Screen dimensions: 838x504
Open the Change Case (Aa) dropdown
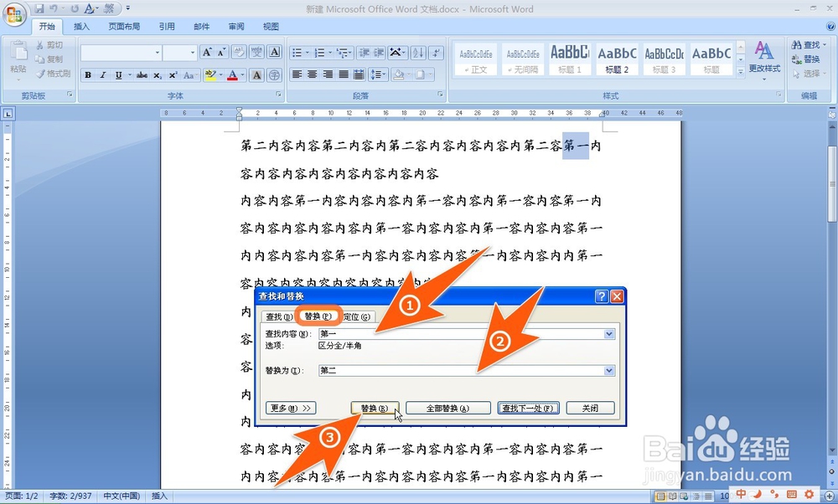189,75
